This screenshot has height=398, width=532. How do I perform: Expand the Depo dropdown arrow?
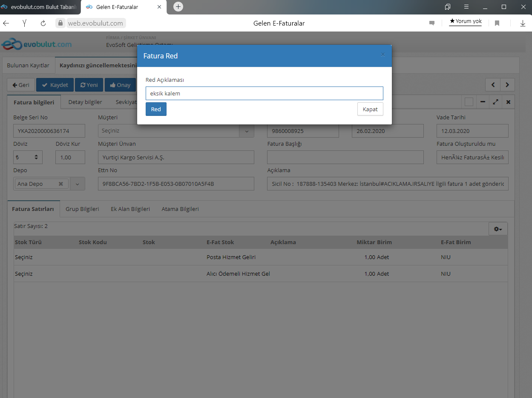point(78,184)
